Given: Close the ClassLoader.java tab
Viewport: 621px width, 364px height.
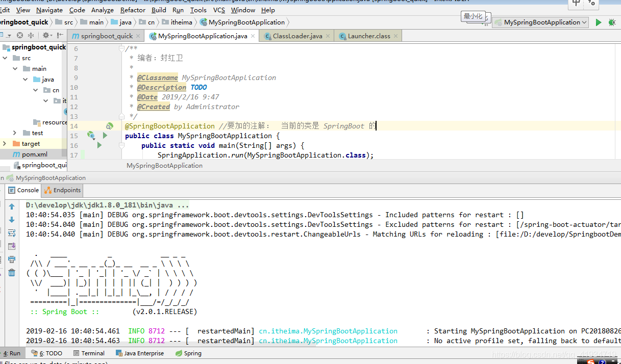Looking at the screenshot, I should 328,36.
